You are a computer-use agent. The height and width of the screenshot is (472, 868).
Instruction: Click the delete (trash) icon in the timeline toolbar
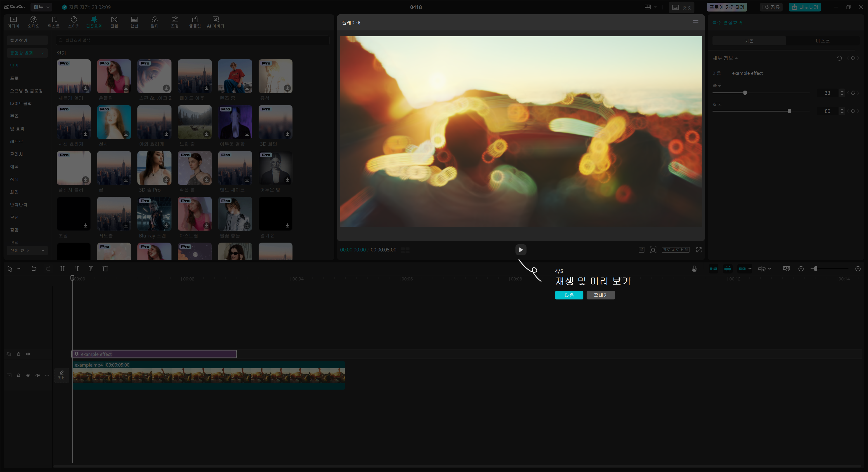[x=105, y=269]
